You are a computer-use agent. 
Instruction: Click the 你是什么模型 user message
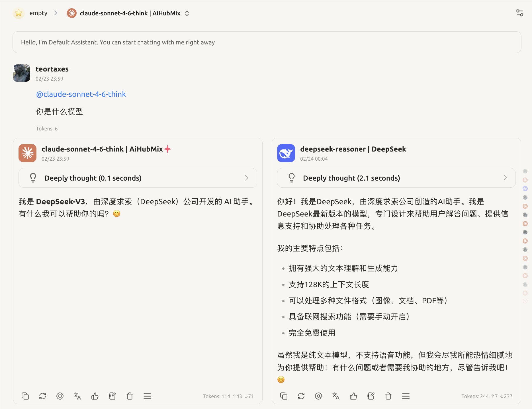tap(60, 111)
